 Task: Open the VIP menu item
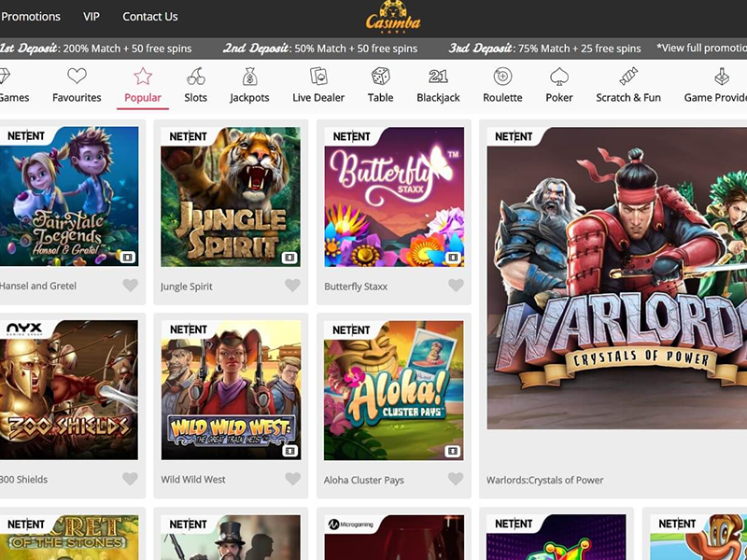pyautogui.click(x=92, y=17)
